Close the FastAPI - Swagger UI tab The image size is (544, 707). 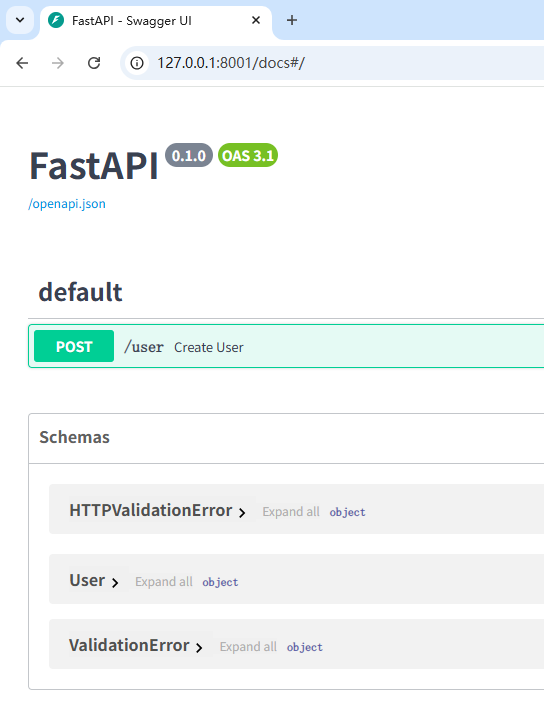click(x=256, y=20)
